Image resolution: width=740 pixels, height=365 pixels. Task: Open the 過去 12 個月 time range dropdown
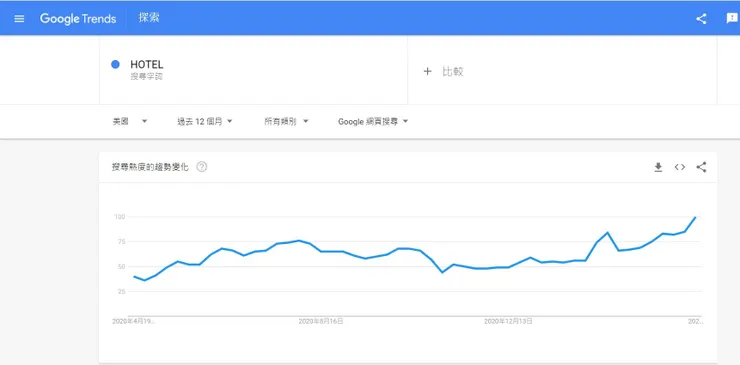click(205, 121)
